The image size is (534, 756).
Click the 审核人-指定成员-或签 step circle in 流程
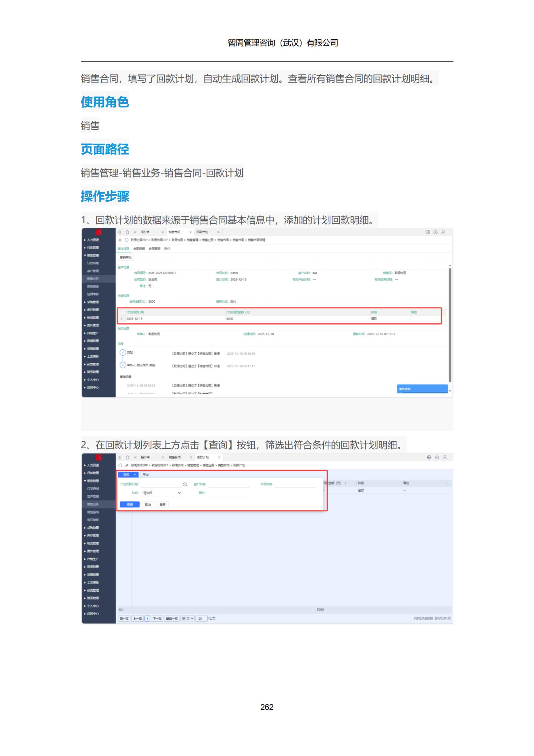click(123, 365)
